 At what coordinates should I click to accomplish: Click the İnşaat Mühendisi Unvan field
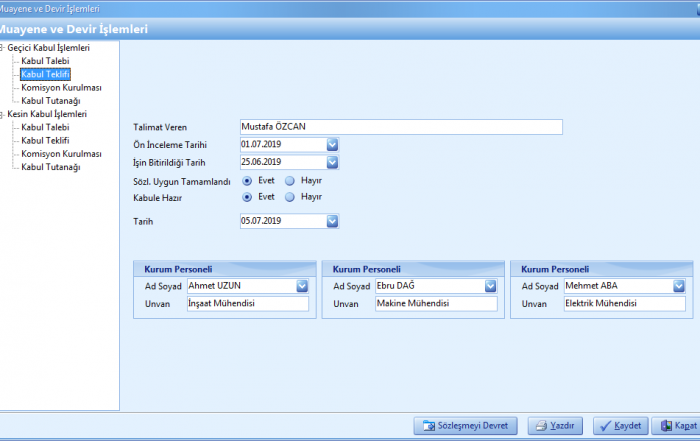[x=248, y=304]
